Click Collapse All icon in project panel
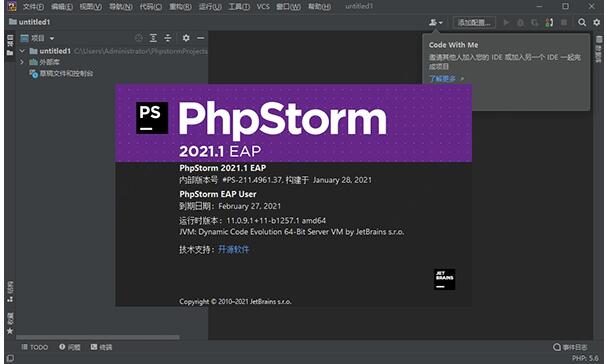Image resolution: width=606 pixels, height=364 pixels. coord(168,38)
